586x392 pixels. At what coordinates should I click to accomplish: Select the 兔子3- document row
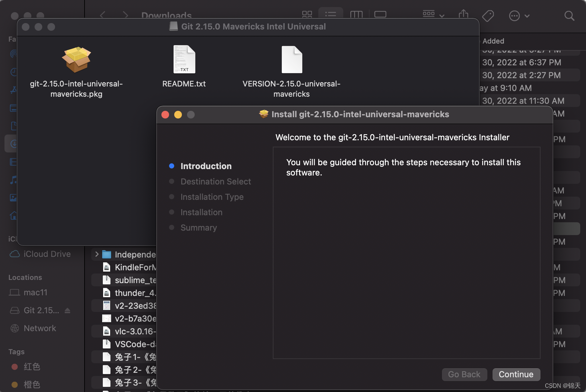tap(124, 383)
